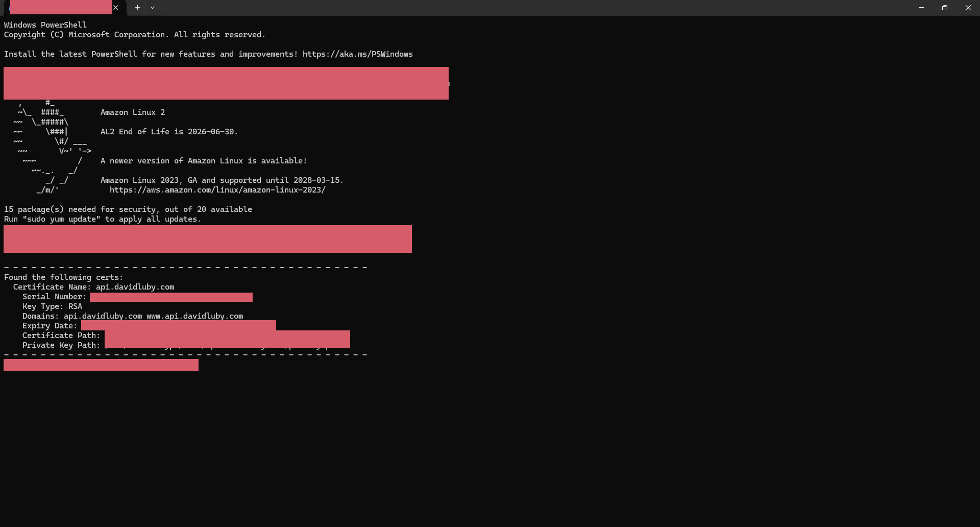The height and width of the screenshot is (527, 980).
Task: Click the "Found the following certs:" line
Action: coord(63,277)
